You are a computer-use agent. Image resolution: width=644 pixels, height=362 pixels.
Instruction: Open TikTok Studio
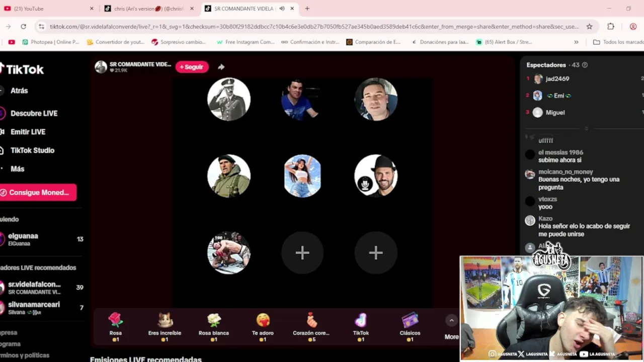coord(32,150)
